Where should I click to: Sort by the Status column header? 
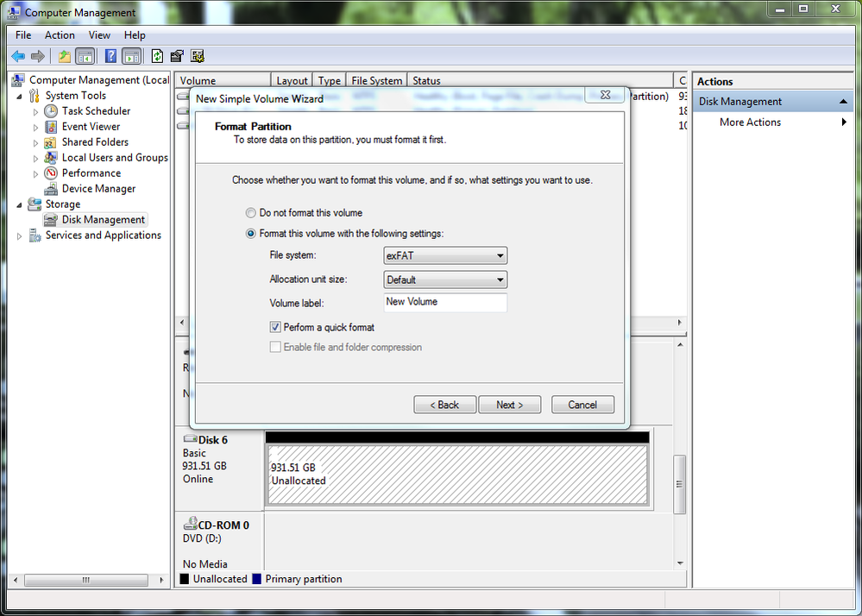coord(540,81)
